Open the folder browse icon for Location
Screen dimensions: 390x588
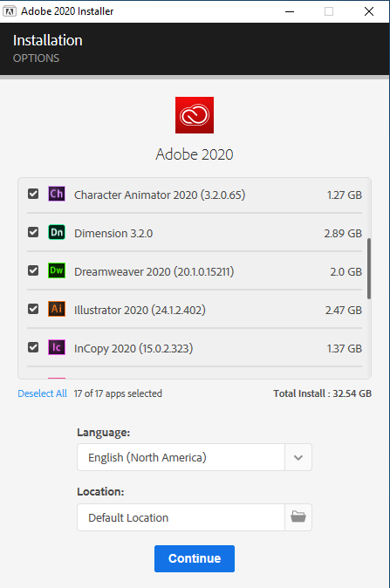coord(298,517)
